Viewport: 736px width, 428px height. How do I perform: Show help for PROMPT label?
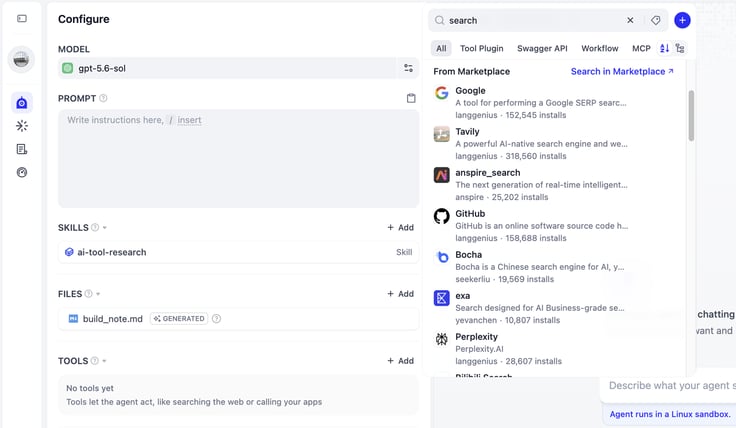[x=103, y=98]
